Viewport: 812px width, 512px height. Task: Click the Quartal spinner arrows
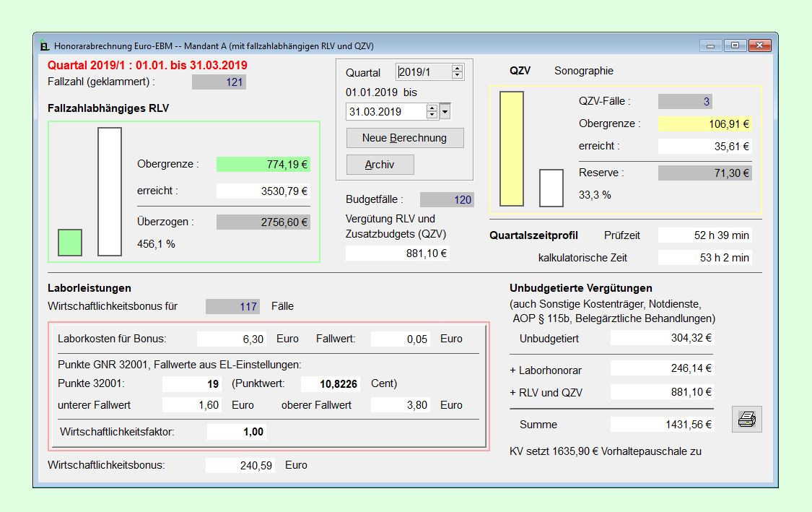tap(457, 71)
